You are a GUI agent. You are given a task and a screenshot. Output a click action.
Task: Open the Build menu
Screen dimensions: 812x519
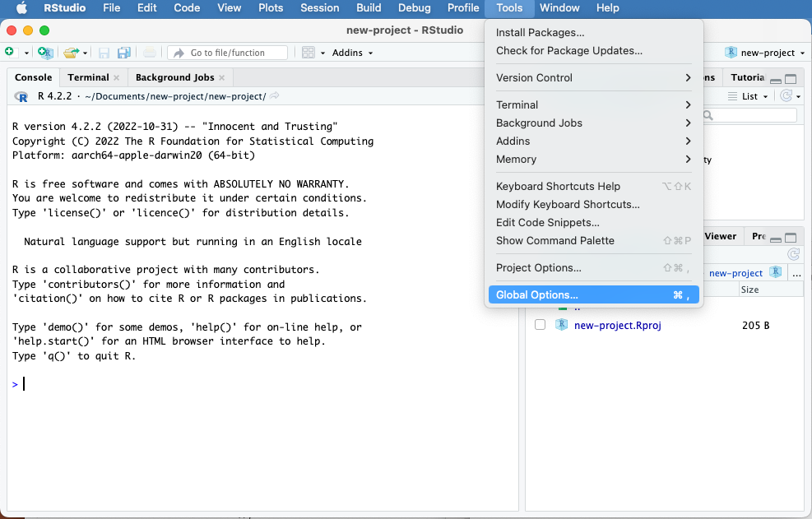click(369, 7)
